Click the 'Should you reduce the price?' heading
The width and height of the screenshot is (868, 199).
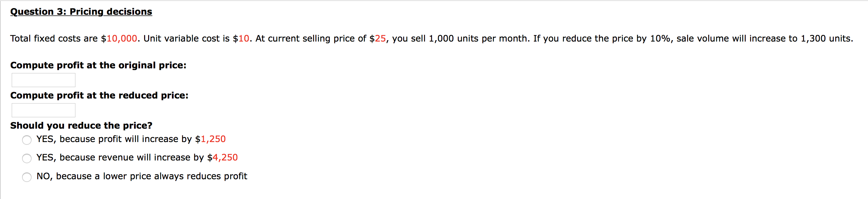coord(81,125)
